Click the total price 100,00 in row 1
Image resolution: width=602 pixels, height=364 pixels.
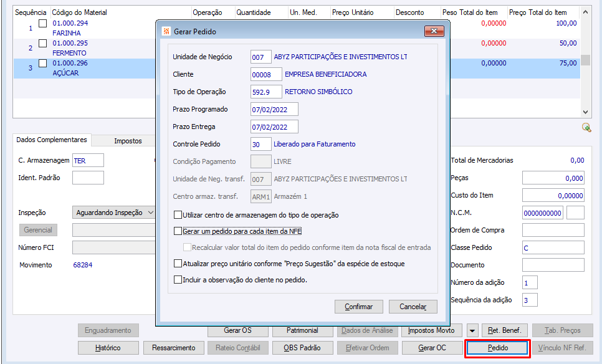pos(566,23)
